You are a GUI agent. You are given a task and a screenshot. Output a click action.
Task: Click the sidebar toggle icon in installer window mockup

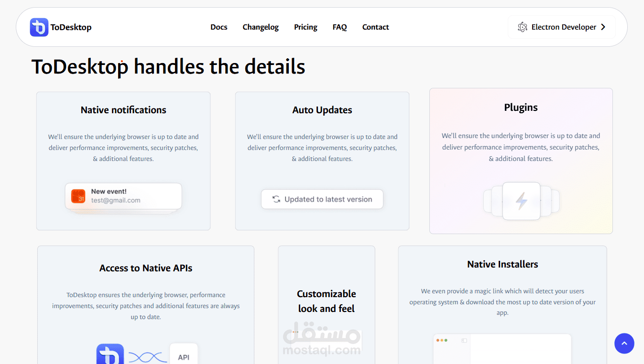pyautogui.click(x=464, y=341)
